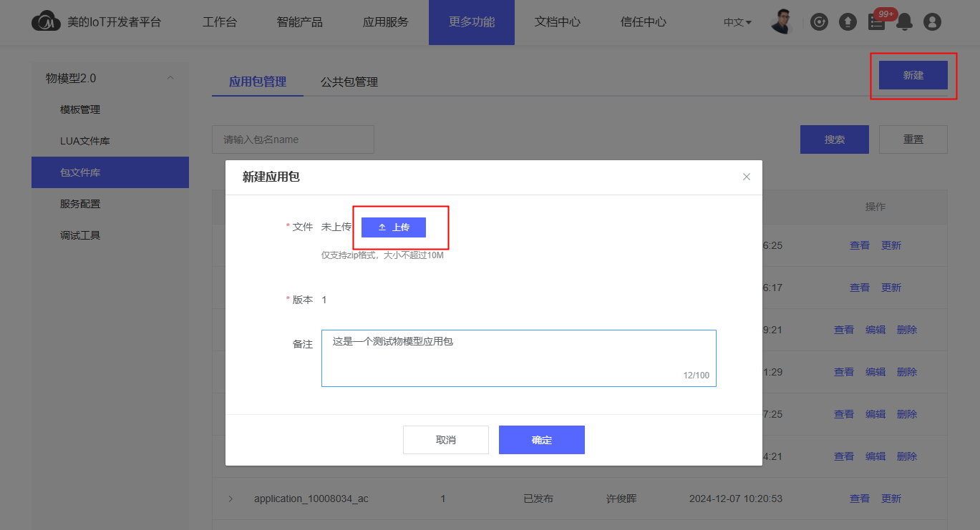Click inside the 备注 text area
980x530 pixels.
click(519, 358)
